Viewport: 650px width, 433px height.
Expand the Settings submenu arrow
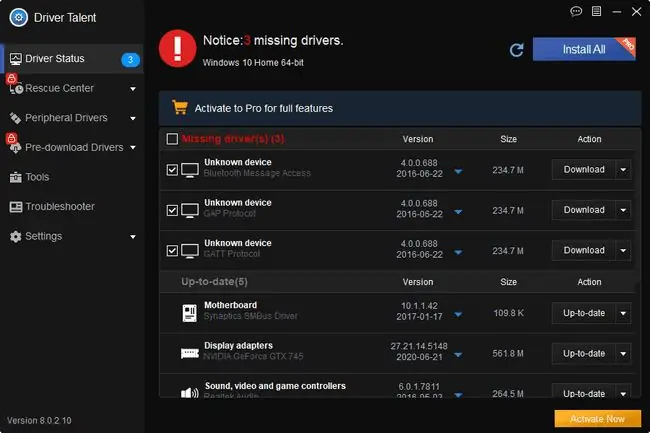[133, 237]
